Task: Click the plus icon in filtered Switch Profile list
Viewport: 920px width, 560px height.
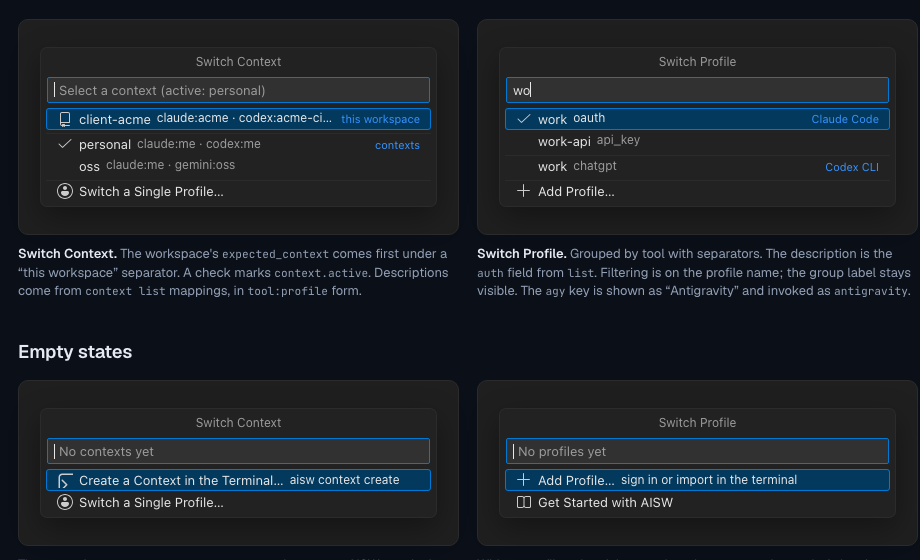Action: pos(523,191)
